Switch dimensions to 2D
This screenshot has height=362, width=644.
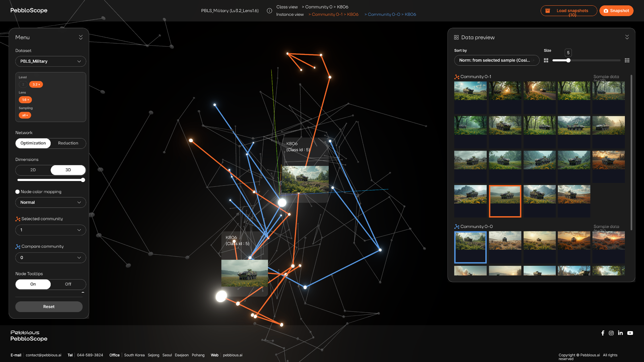point(33,170)
